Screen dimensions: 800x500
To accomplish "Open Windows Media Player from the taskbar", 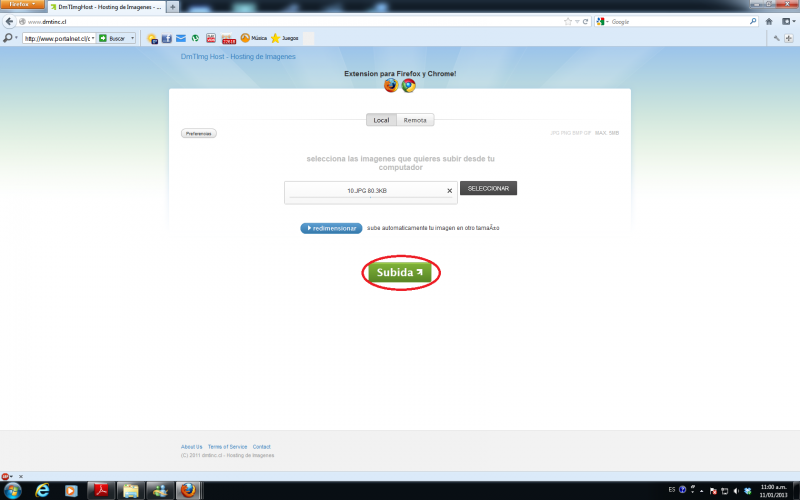I will coord(71,491).
